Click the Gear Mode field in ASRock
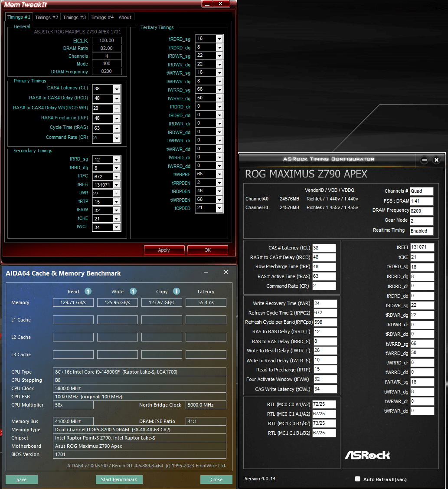The height and width of the screenshot is (489, 448). 422,221
